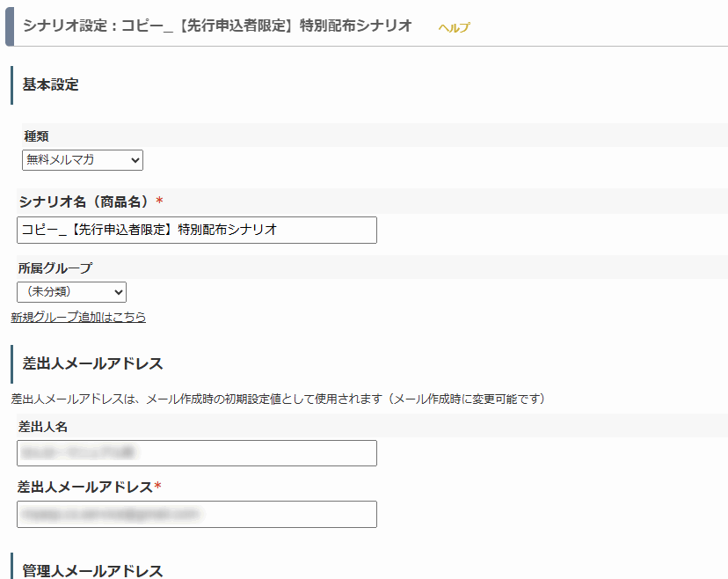Select the 差出人メールアドレス input box
This screenshot has width=728, height=579.
pyautogui.click(x=197, y=514)
